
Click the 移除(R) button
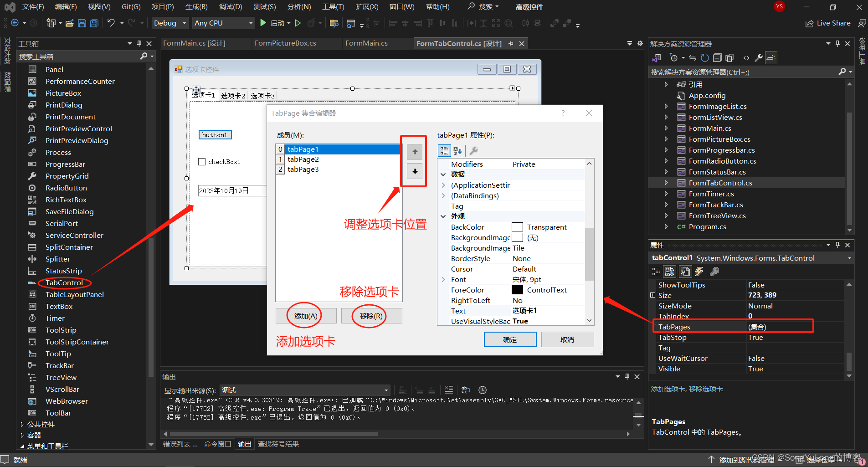(371, 316)
